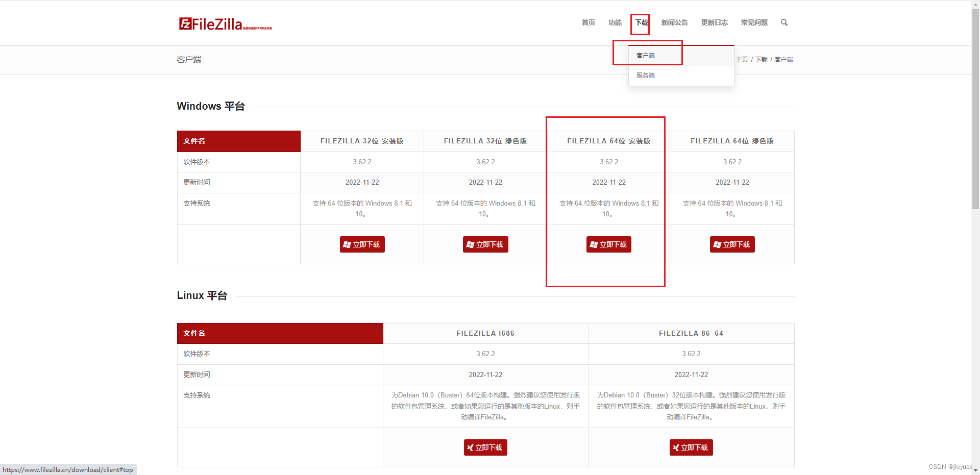Click 支持系统 row label in Linux table
The width and height of the screenshot is (980, 475).
197,395
